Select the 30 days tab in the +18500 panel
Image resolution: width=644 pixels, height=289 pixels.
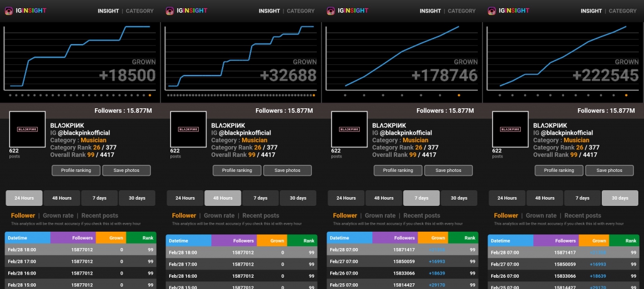tap(137, 198)
